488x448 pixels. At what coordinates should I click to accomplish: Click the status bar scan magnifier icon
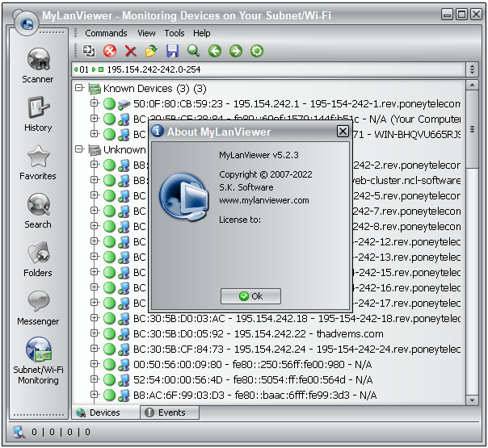pyautogui.click(x=19, y=432)
